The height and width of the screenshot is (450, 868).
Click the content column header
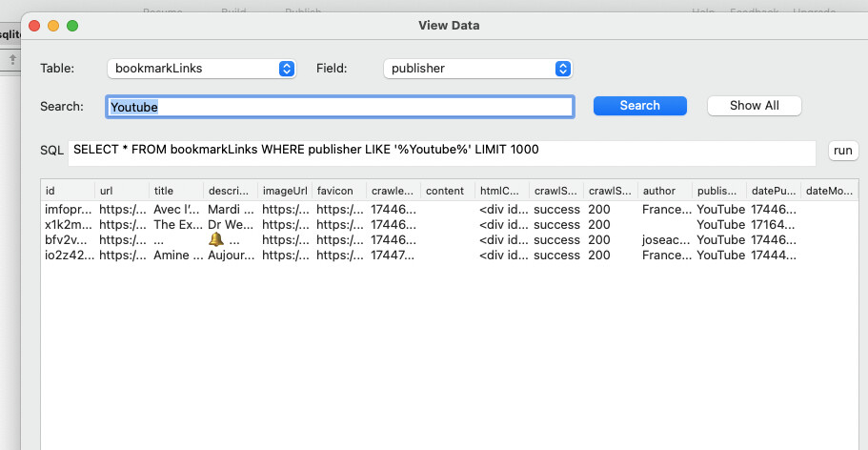click(x=447, y=191)
